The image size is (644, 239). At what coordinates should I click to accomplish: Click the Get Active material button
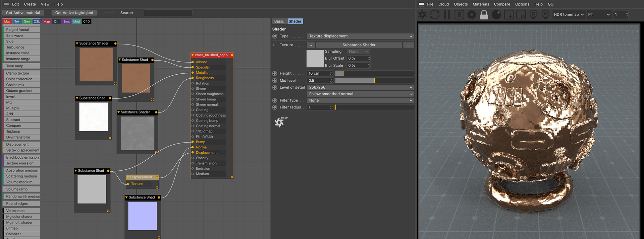click(x=23, y=13)
